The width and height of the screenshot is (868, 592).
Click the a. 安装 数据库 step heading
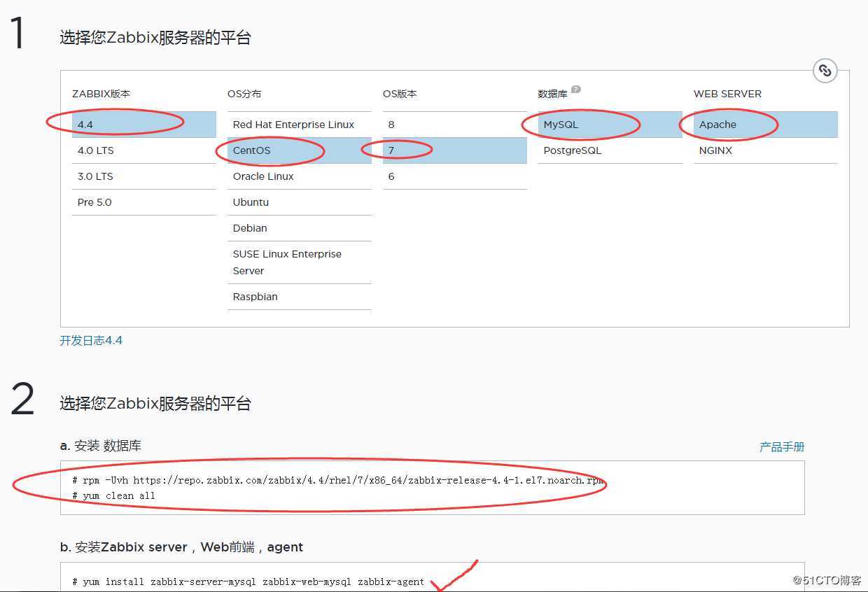pos(101,446)
